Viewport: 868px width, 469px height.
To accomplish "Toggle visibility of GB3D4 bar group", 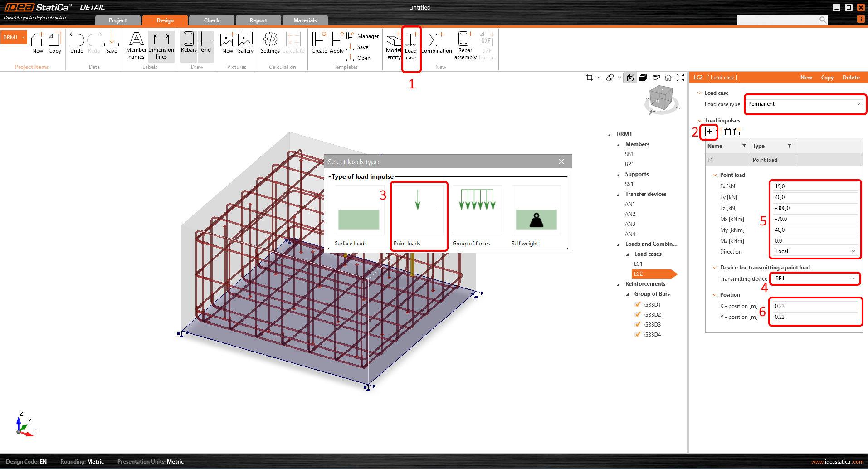I will click(638, 335).
